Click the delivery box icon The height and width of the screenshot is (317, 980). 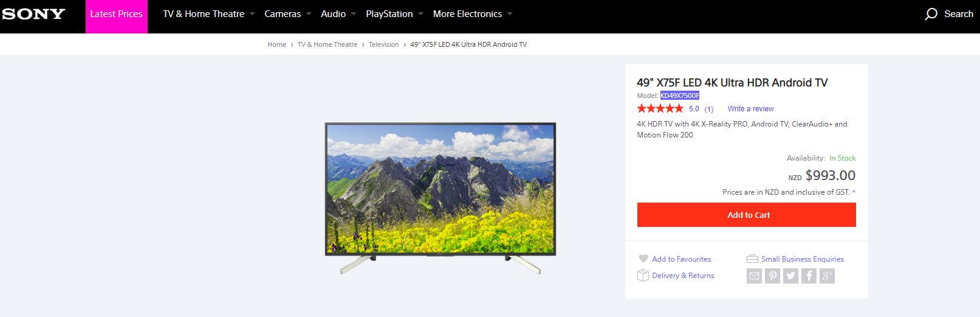(x=643, y=276)
